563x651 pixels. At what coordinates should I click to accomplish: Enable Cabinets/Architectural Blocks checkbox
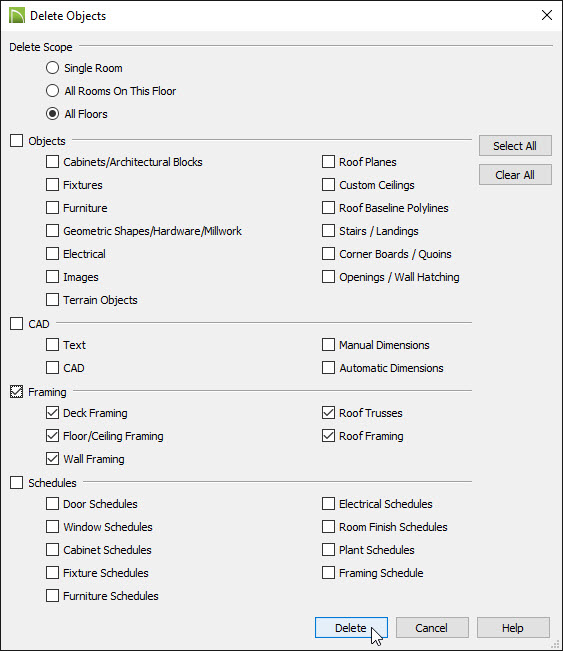tap(52, 162)
